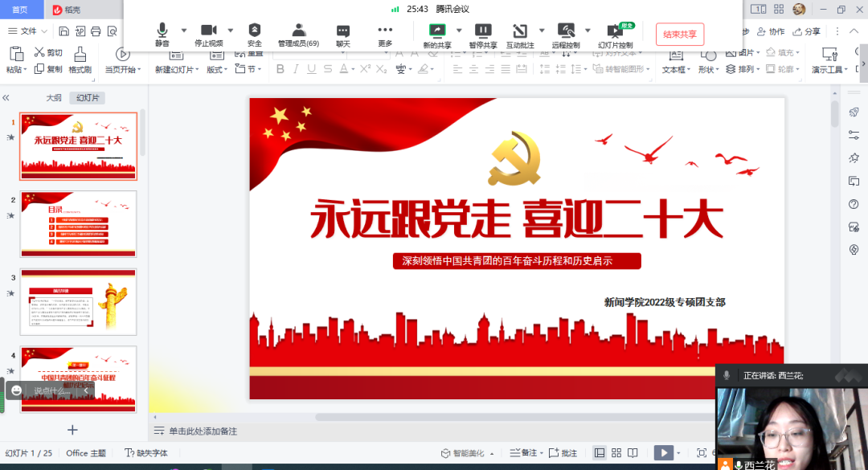Viewport: 868px width, 470px height.
Task: Open the 文件 menu
Action: [x=27, y=31]
